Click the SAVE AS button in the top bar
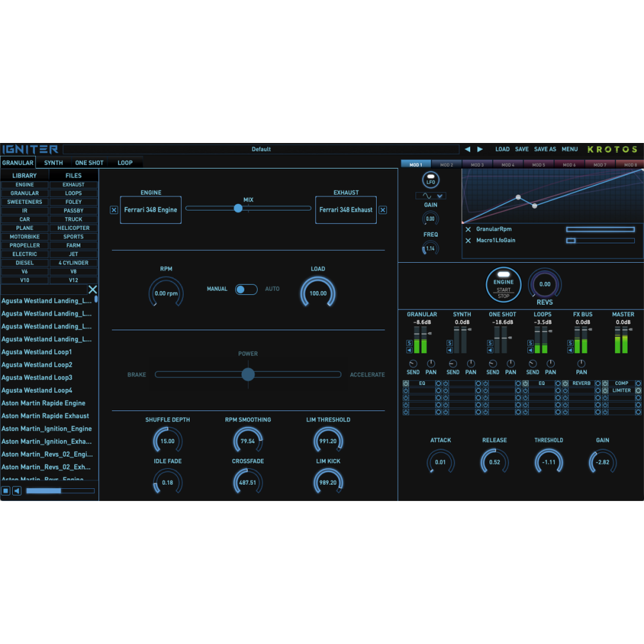This screenshot has width=644, height=644. point(545,149)
